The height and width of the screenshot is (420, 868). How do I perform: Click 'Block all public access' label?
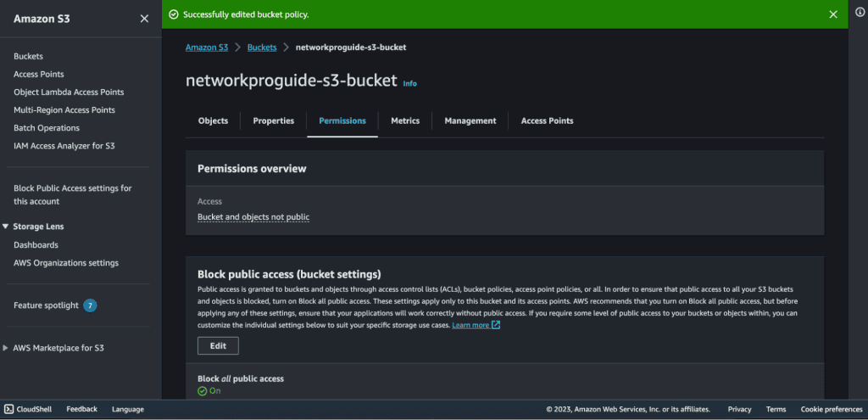[x=241, y=379]
